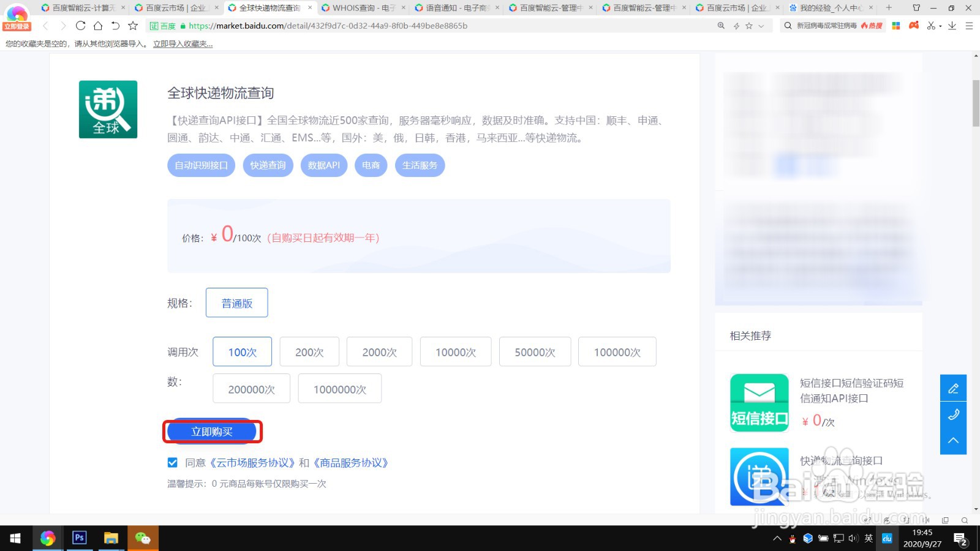This screenshot has width=980, height=551.
Task: Select the pencil feedback icon in blue sidebar
Action: [953, 388]
